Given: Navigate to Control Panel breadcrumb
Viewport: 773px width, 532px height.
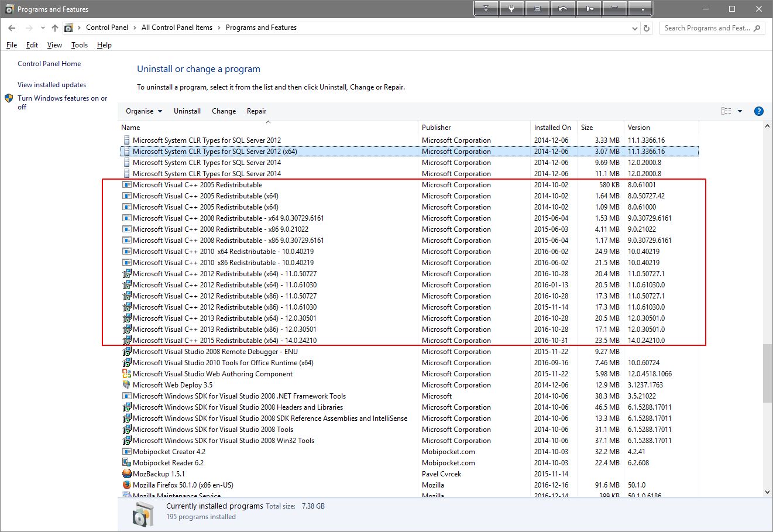Looking at the screenshot, I should [x=107, y=28].
